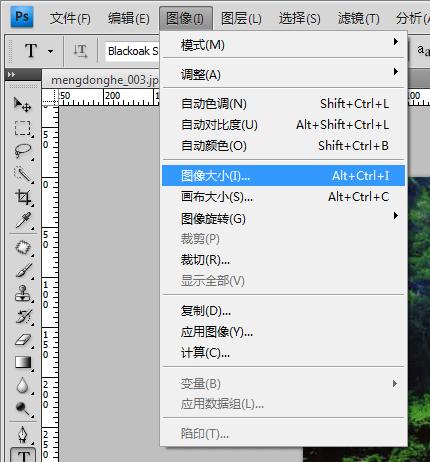This screenshot has height=462, width=430.
Task: Click the Blackoak font name field
Action: pyautogui.click(x=132, y=51)
